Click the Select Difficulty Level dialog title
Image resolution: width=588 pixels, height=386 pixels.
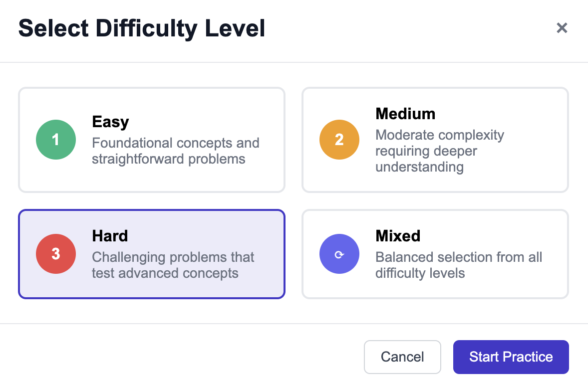(x=142, y=28)
